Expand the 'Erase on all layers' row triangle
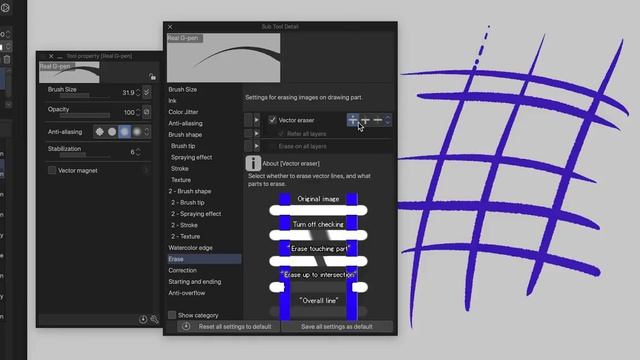640x360 pixels. point(257,146)
